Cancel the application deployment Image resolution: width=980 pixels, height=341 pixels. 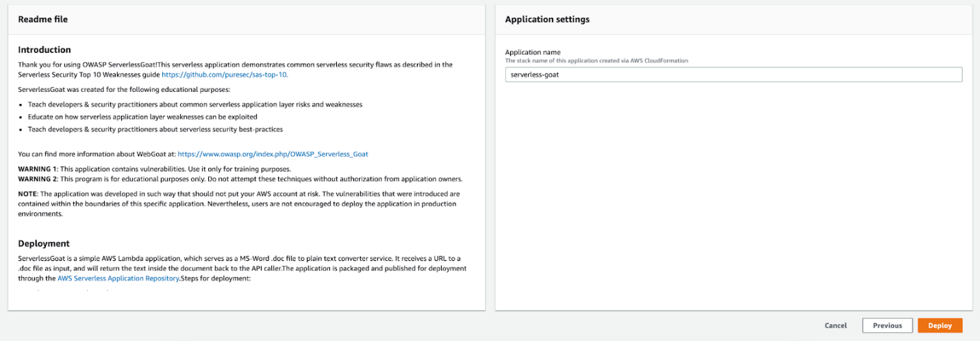tap(835, 326)
